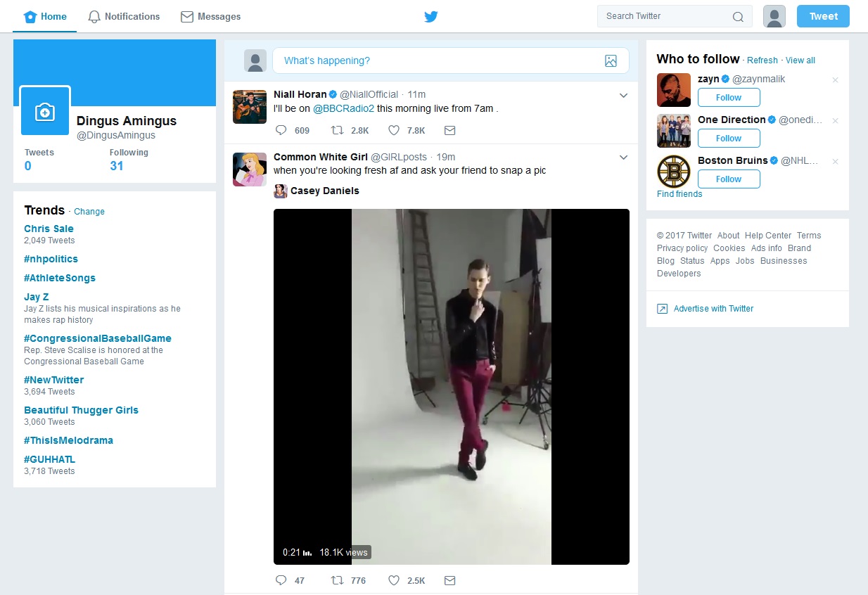Reply to Common White Girl tweet

281,580
